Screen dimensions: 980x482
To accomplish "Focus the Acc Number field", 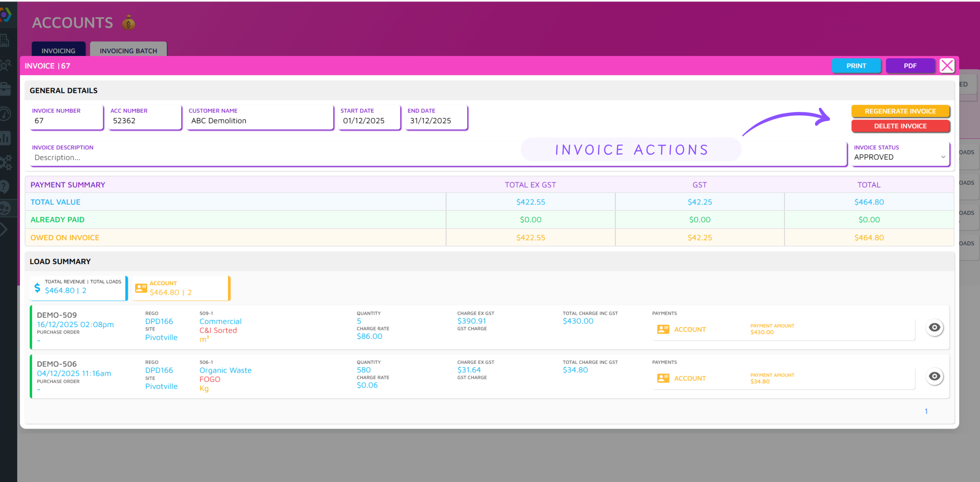I will pyautogui.click(x=145, y=117).
